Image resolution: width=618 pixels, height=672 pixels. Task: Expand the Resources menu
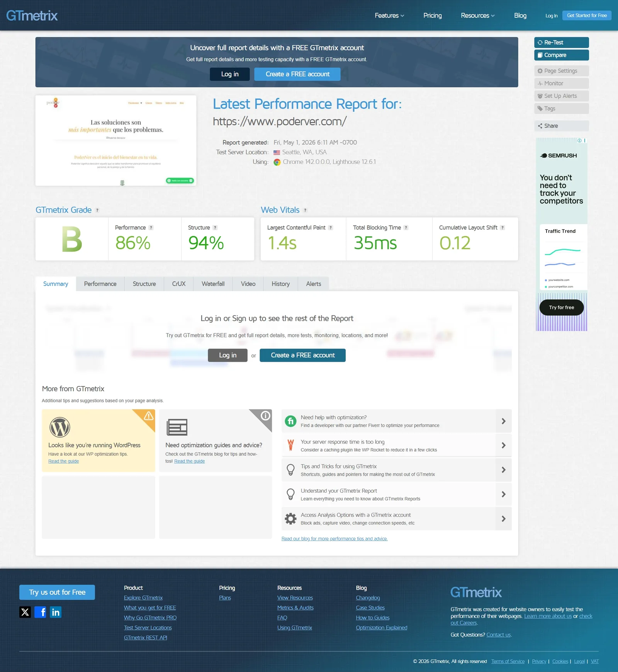coord(477,15)
